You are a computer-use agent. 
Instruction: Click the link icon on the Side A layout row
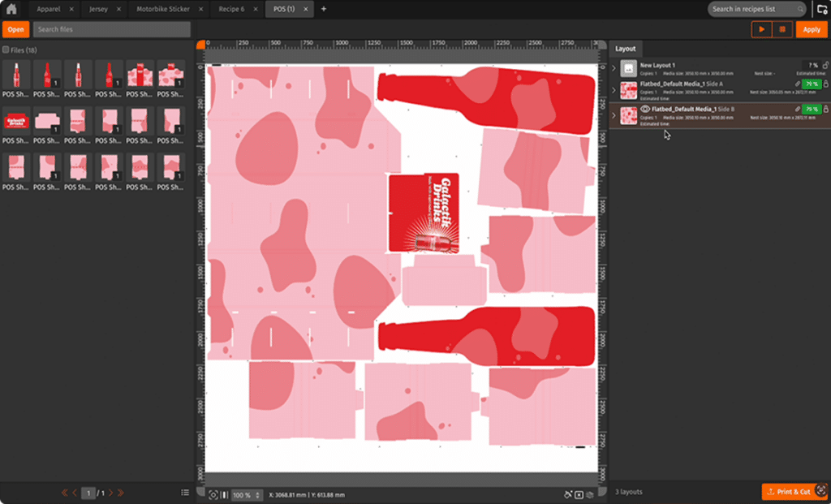coord(797,84)
